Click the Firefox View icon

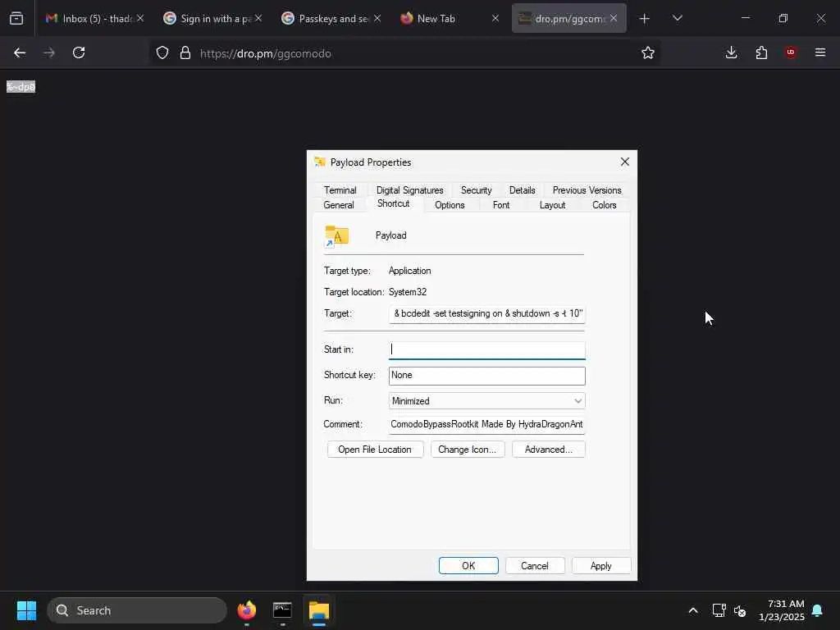16,18
